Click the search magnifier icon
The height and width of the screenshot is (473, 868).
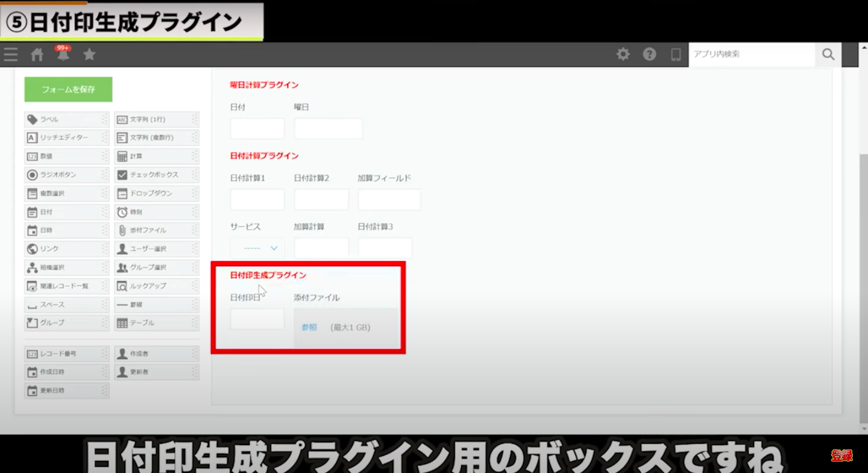tap(828, 54)
